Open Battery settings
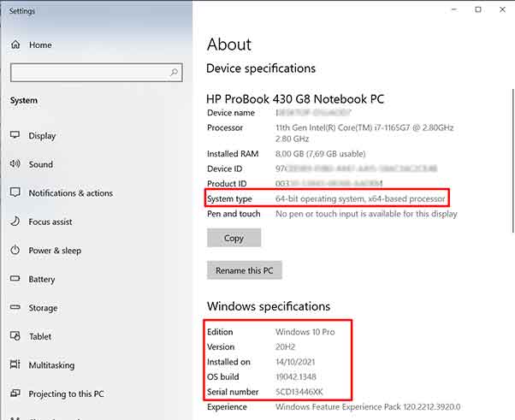The image size is (515, 420). point(42,279)
